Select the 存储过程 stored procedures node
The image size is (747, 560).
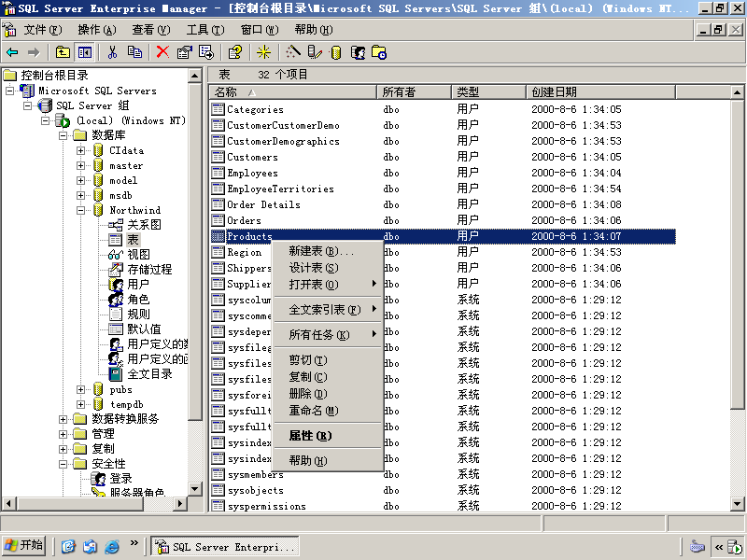point(149,270)
